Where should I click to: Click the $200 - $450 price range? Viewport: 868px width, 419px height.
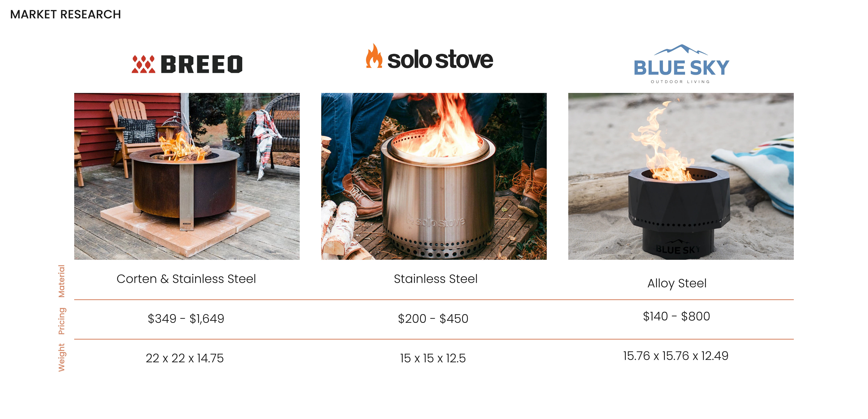tap(433, 319)
